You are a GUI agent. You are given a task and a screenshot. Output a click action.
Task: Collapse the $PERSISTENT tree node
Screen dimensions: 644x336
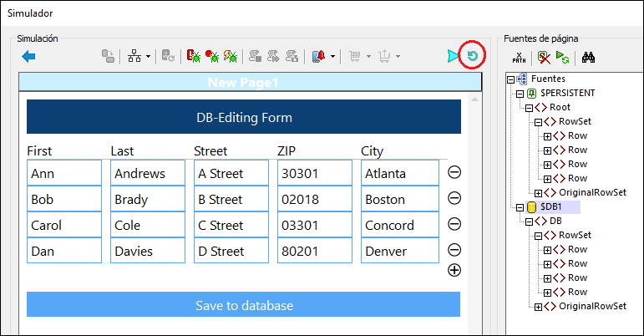[x=520, y=93]
